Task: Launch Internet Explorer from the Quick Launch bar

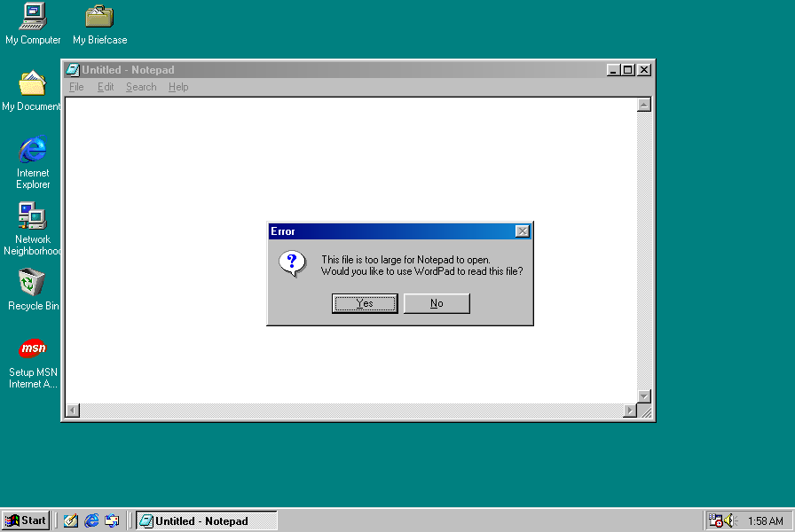Action: tap(91, 520)
